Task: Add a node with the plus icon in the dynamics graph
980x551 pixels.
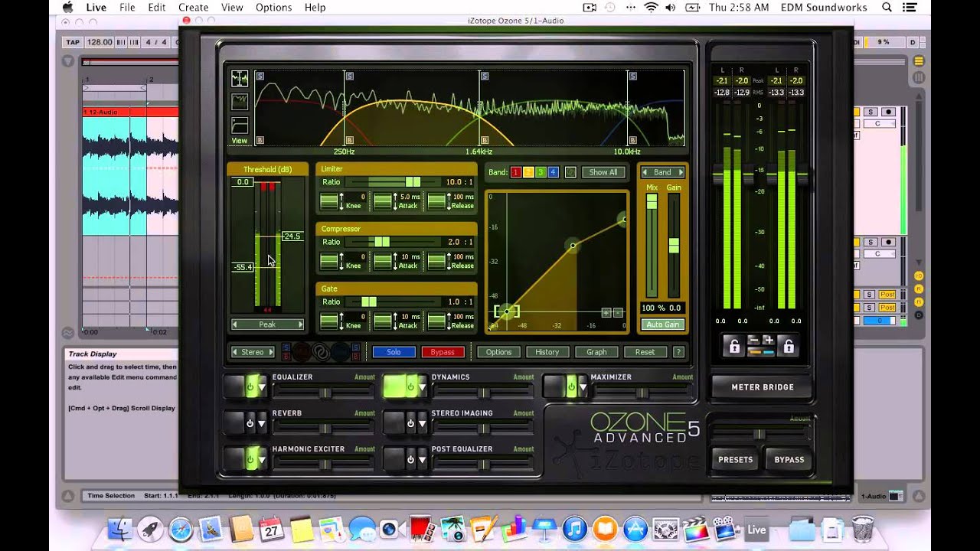Action: pyautogui.click(x=606, y=312)
